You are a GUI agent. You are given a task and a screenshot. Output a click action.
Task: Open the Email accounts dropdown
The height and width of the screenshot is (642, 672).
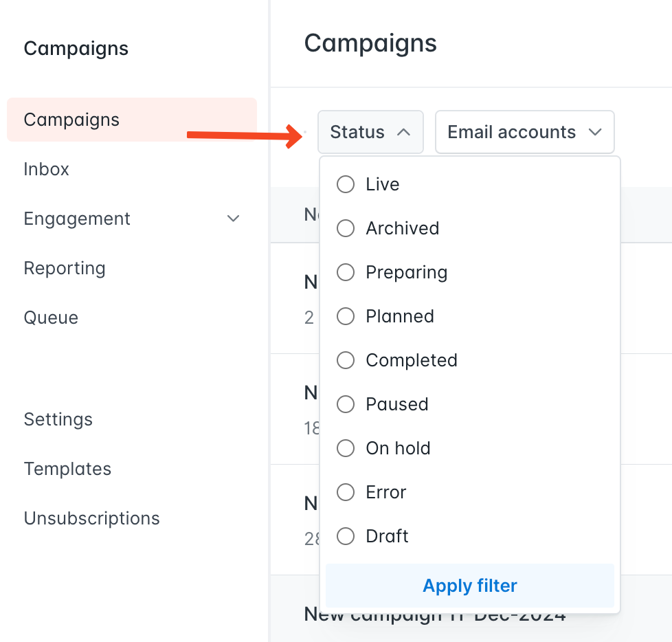coord(524,132)
